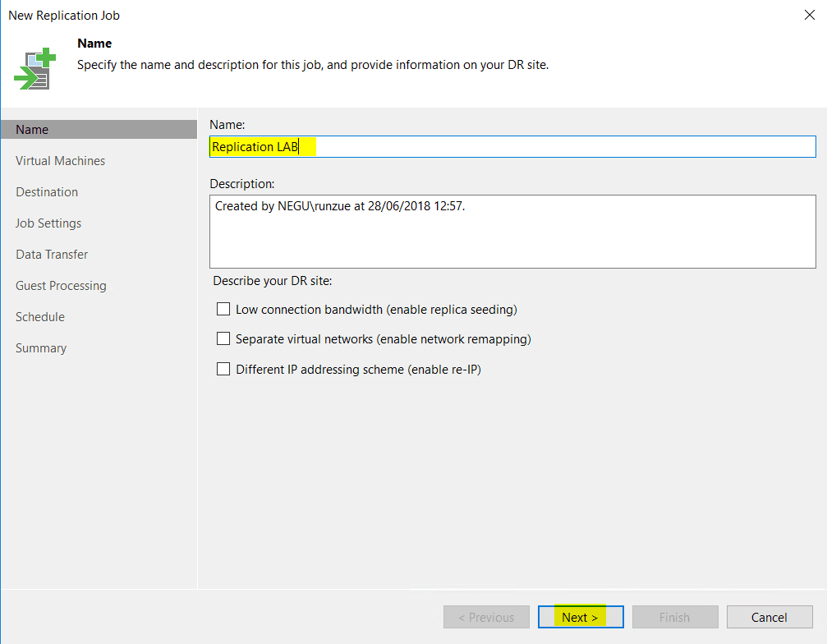Click the disabled Previous button

[486, 617]
